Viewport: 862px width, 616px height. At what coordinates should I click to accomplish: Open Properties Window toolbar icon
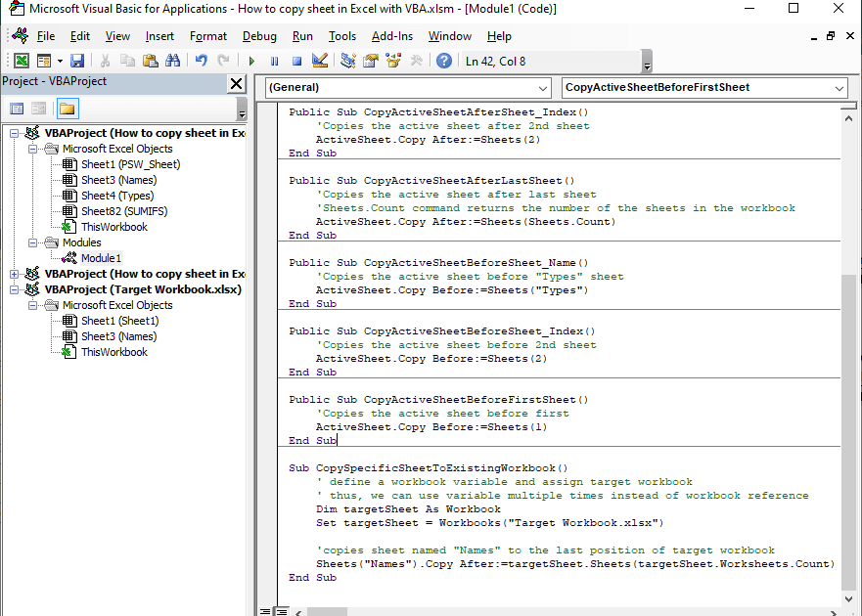pyautogui.click(x=371, y=61)
